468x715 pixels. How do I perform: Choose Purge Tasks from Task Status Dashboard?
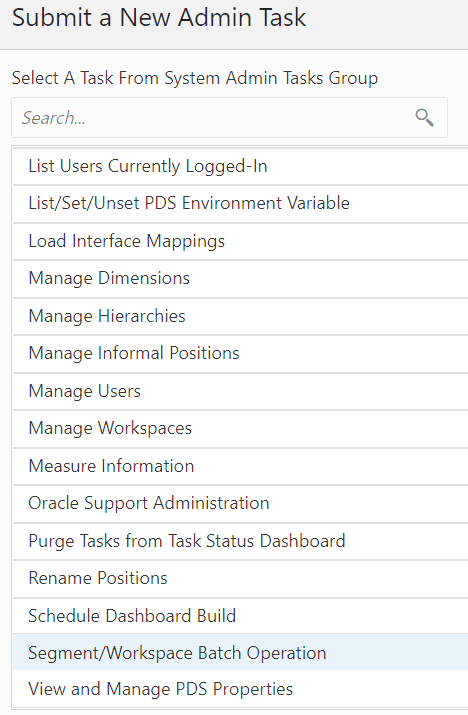tap(240, 541)
